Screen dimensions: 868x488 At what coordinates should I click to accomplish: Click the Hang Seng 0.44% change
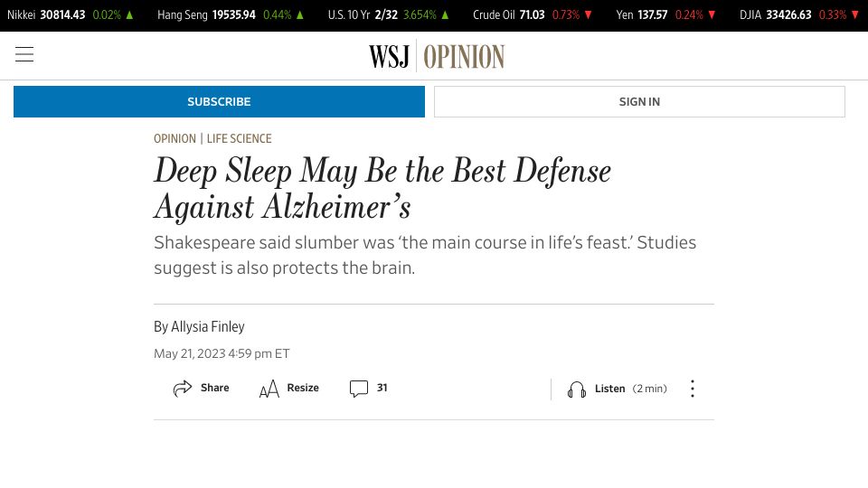click(278, 15)
